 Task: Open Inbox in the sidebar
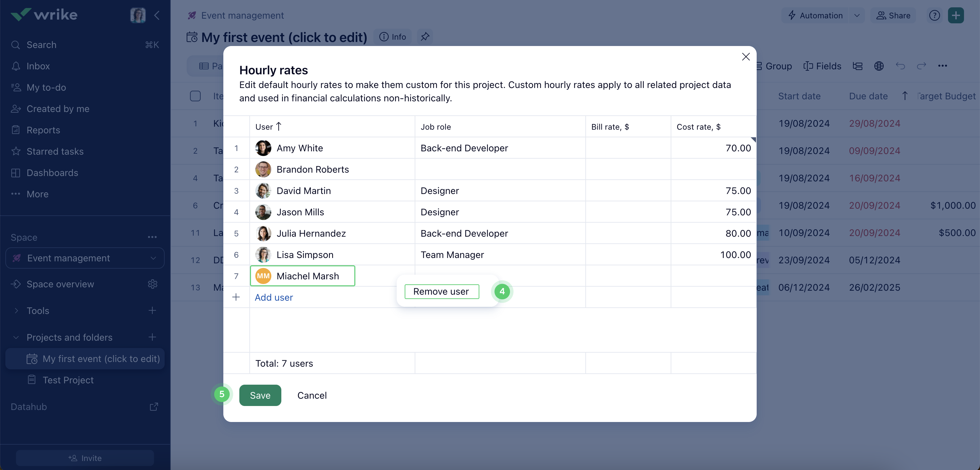pos(38,66)
